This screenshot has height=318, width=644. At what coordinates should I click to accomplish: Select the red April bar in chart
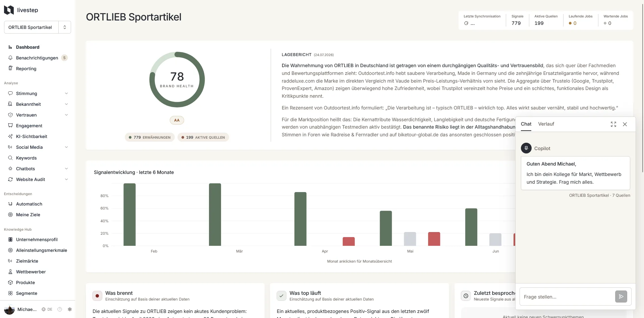pyautogui.click(x=348, y=241)
